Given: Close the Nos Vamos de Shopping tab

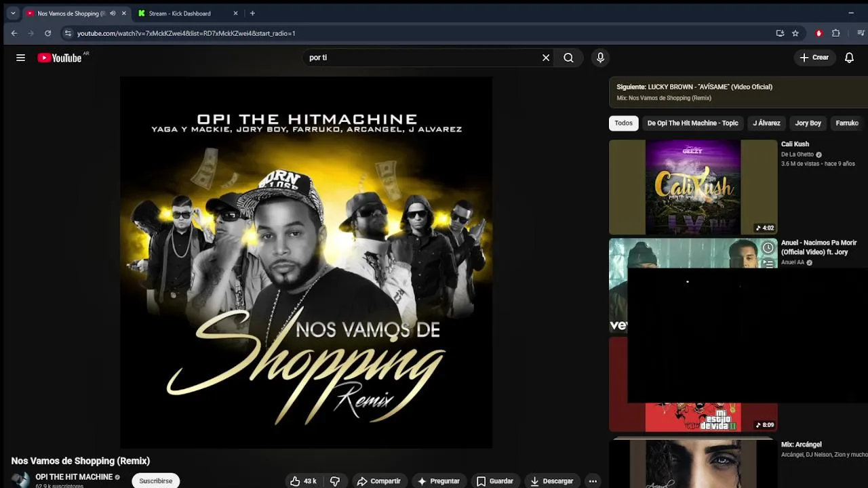Looking at the screenshot, I should point(123,13).
